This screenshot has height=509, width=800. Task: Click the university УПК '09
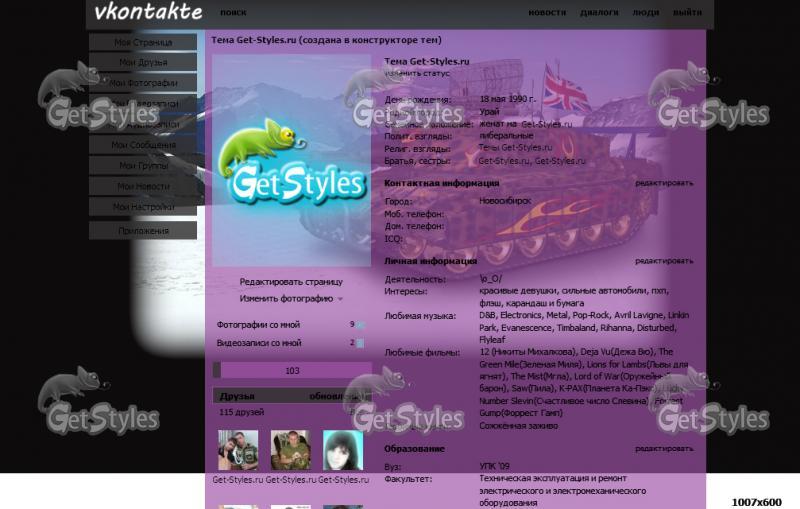[x=494, y=466]
